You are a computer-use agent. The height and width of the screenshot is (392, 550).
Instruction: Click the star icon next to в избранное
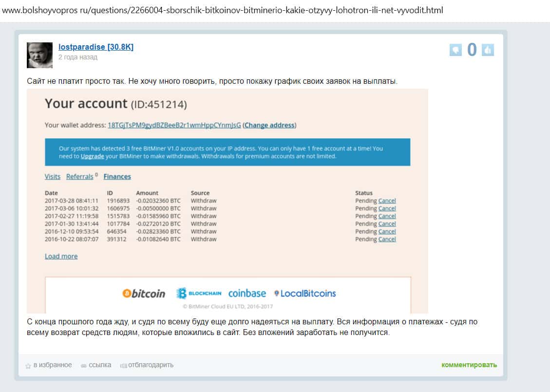[28, 366]
